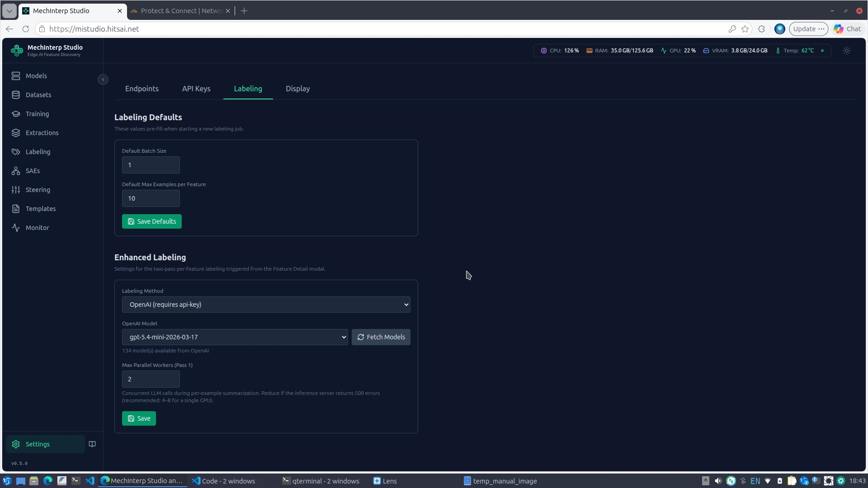Select the Labeling settings tab
This screenshot has width=868, height=488.
coord(248,89)
